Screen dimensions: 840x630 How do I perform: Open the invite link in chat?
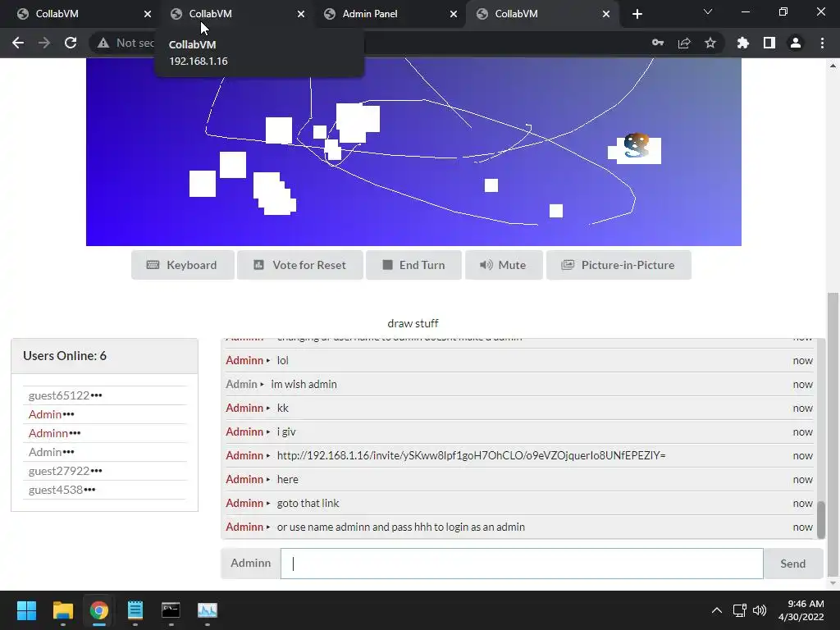471,455
